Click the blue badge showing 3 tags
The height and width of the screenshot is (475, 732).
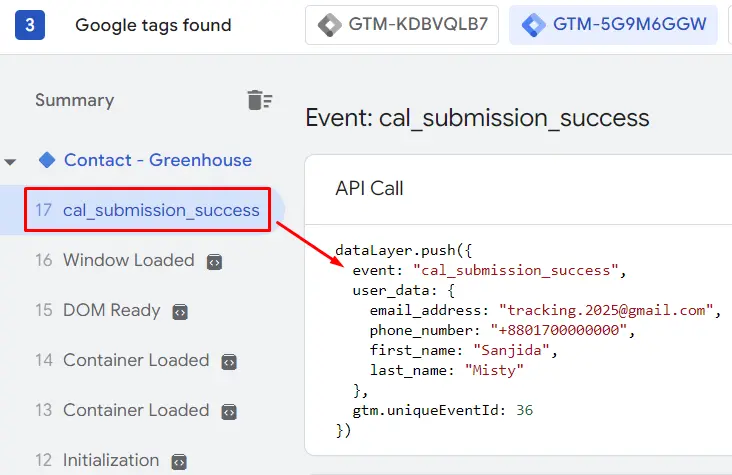[x=29, y=25]
